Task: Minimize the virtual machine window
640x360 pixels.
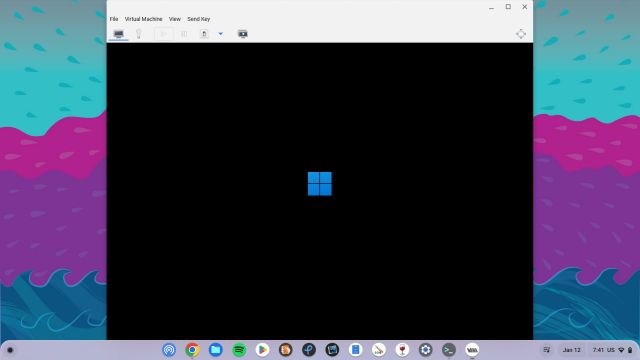Action: [x=491, y=7]
